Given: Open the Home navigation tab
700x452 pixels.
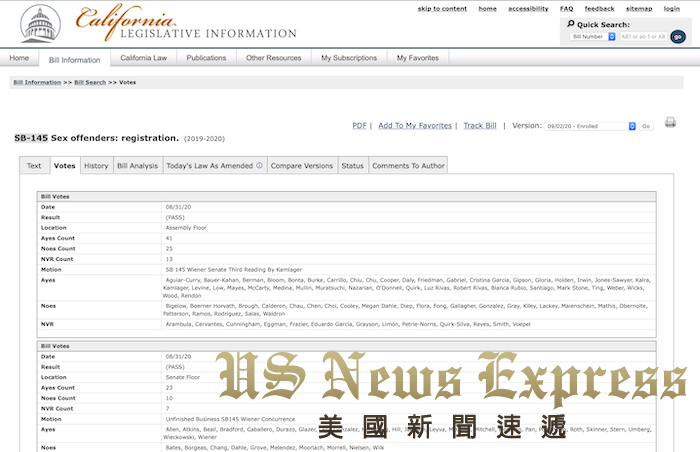Looking at the screenshot, I should coord(19,58).
